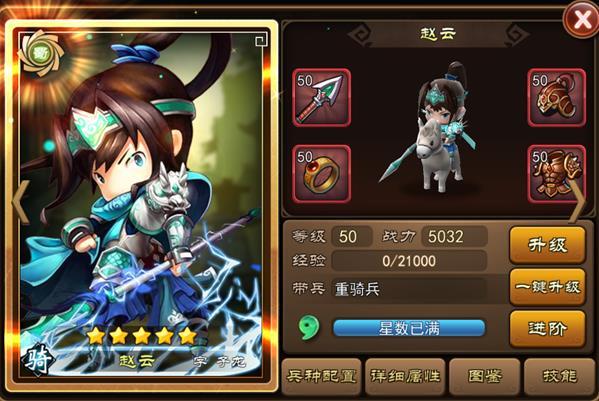The image size is (599, 401).
Task: Tap the swirl emblem on card corner
Action: (x=41, y=53)
